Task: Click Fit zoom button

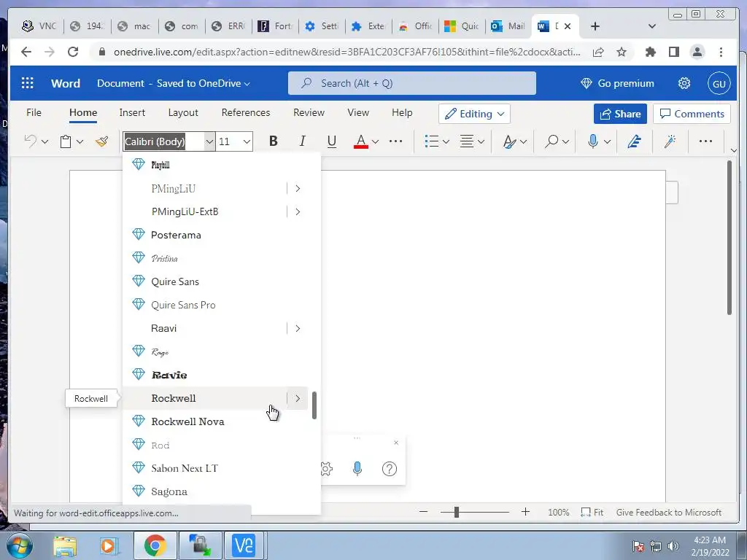Action: point(592,513)
